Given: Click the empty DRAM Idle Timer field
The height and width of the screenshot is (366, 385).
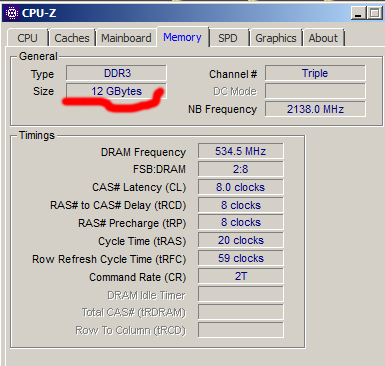Looking at the screenshot, I should click(x=241, y=294).
